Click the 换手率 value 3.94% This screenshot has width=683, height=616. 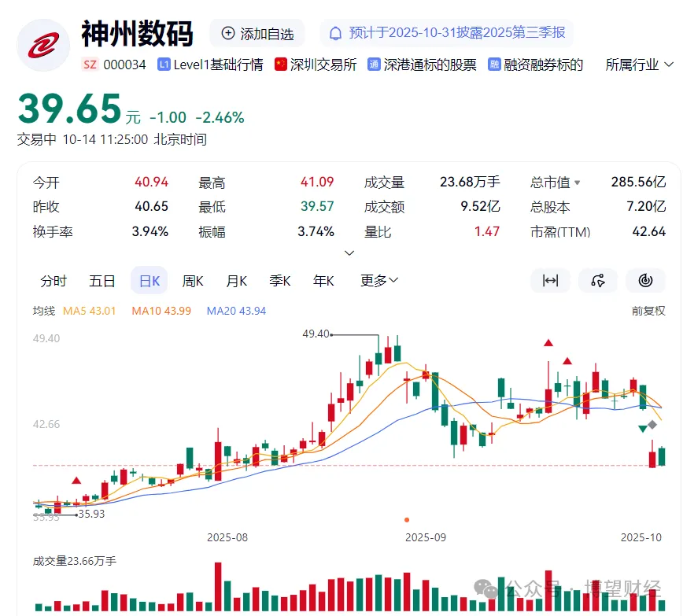point(150,231)
